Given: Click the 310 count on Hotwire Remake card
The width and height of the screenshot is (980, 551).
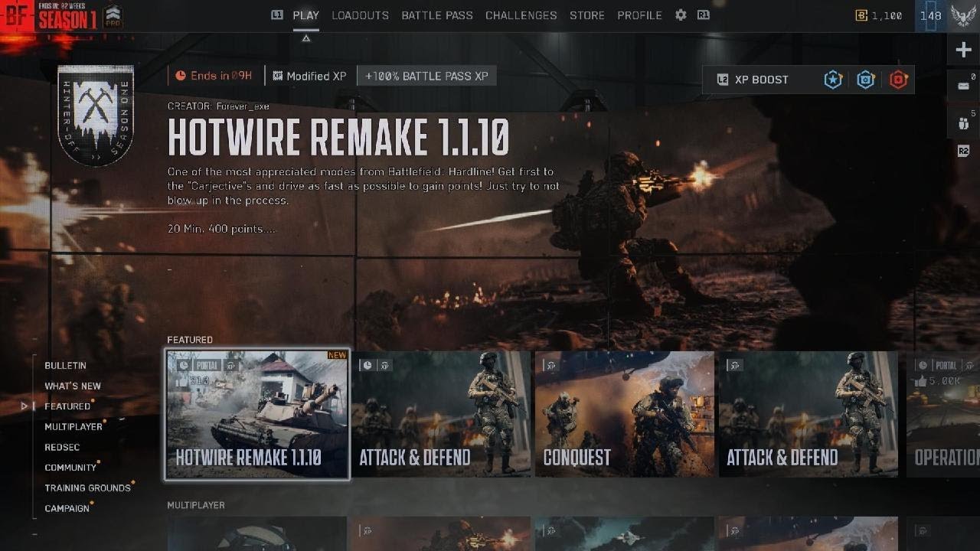Looking at the screenshot, I should tap(199, 380).
